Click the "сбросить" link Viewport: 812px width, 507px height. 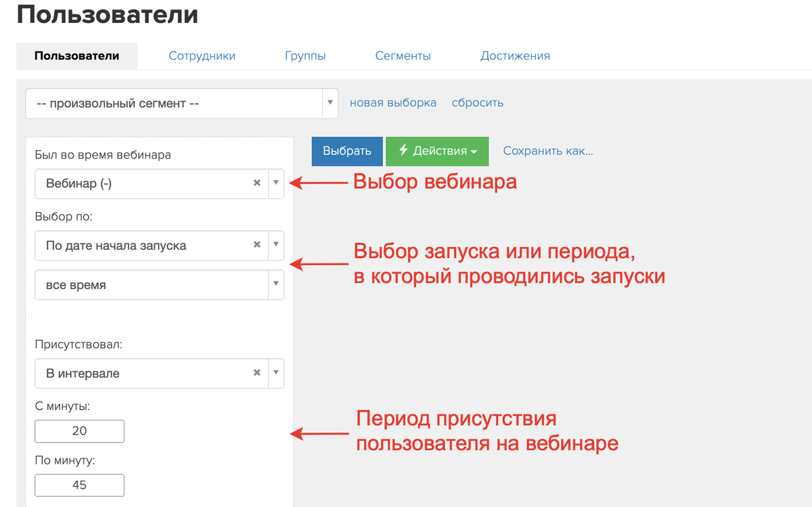[x=478, y=102]
